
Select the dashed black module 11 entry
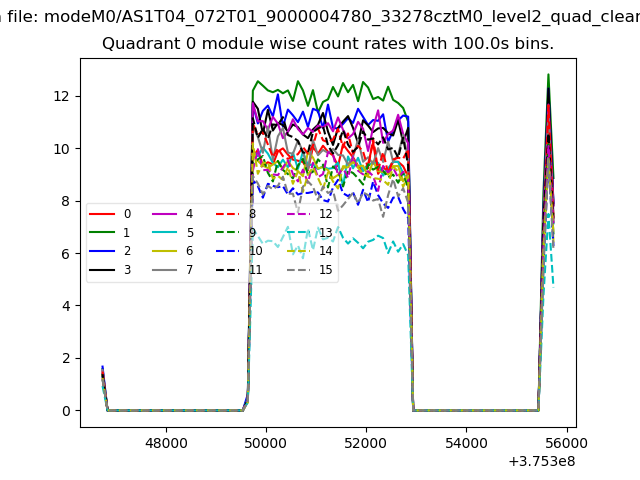click(237, 270)
